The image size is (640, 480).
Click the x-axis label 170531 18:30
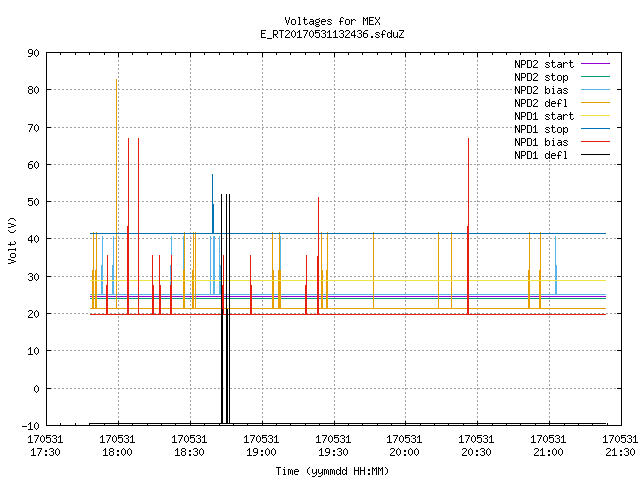pos(189,446)
